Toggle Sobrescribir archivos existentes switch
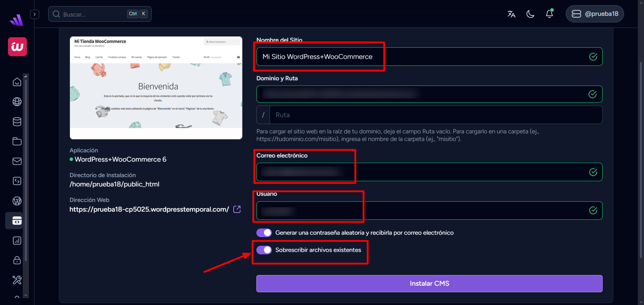 click(x=264, y=250)
